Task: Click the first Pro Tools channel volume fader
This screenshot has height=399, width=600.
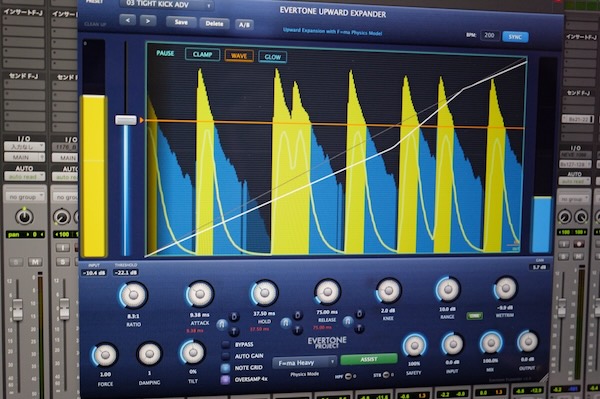Action: 17,309
